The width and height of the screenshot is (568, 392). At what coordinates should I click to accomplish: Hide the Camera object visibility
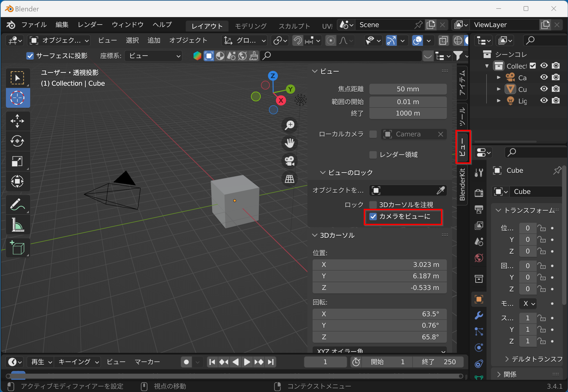click(x=543, y=78)
